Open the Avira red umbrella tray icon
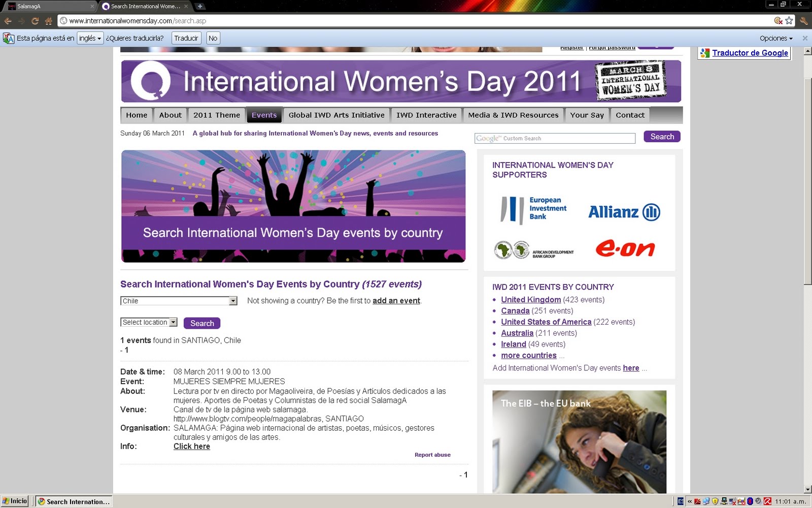This screenshot has height=508, width=812. [767, 501]
